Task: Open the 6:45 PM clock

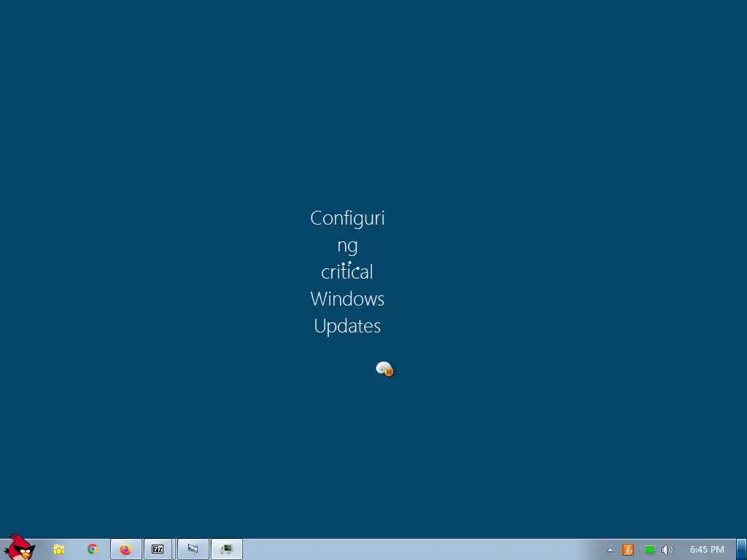Action: [x=707, y=550]
